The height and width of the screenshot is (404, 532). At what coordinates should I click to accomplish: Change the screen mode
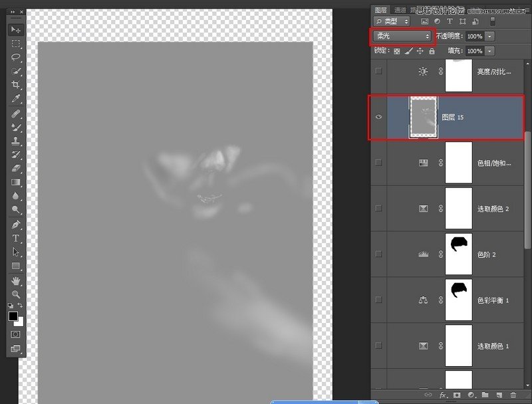[15, 348]
